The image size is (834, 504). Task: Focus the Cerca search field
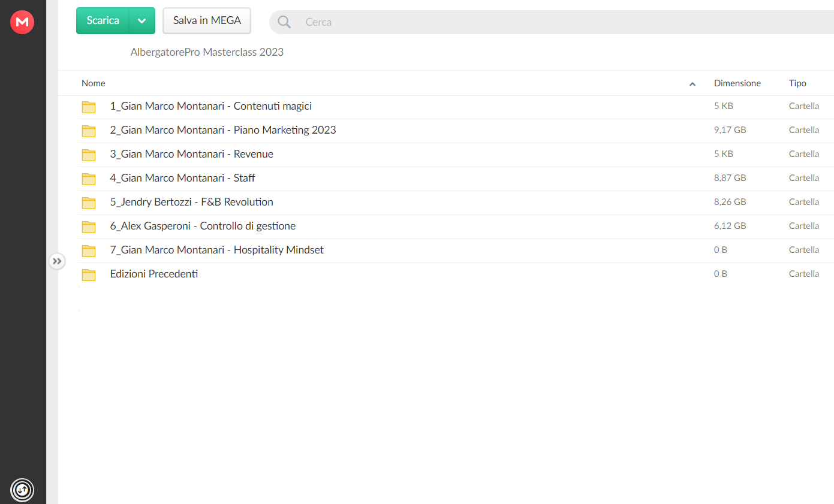(564, 22)
